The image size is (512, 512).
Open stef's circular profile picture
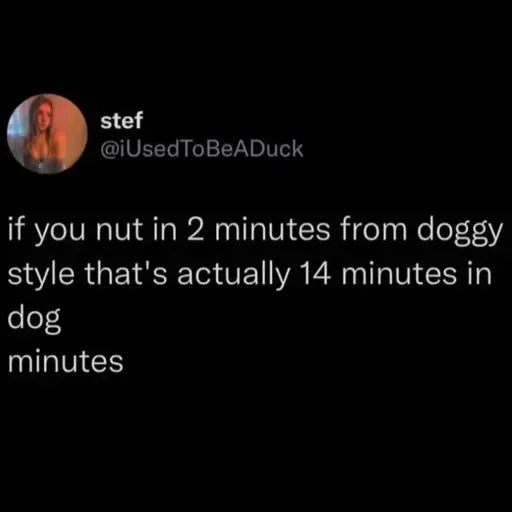[47, 134]
